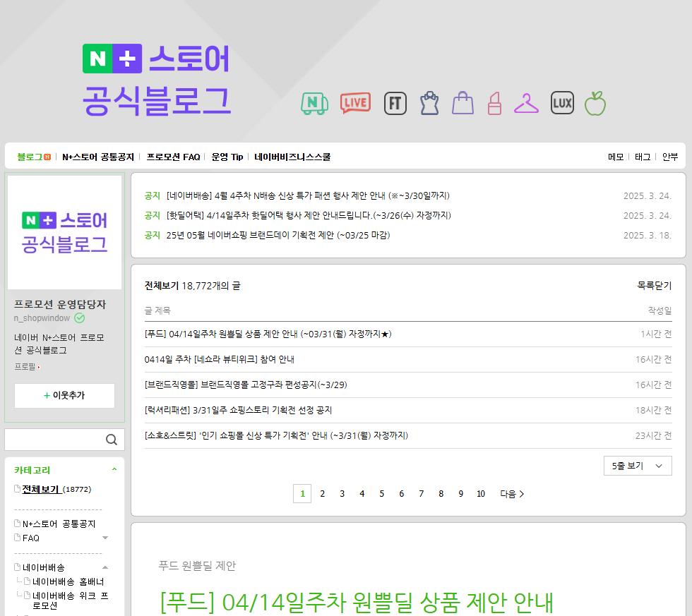Click the green N delivery truck icon

[x=315, y=103]
